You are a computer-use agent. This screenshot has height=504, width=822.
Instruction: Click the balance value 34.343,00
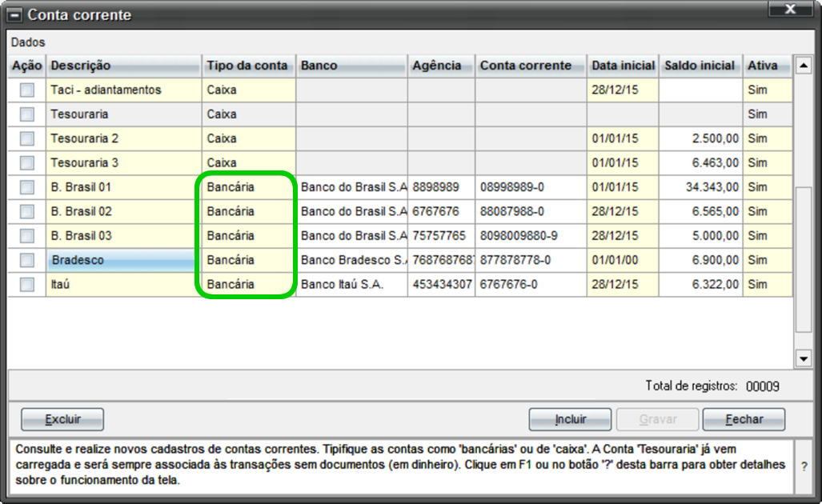pyautogui.click(x=701, y=187)
